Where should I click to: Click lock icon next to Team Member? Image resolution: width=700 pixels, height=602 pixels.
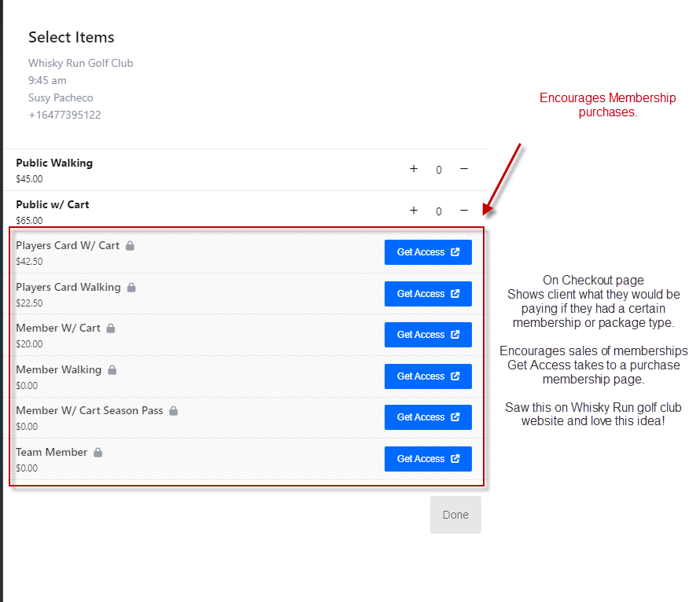click(98, 453)
